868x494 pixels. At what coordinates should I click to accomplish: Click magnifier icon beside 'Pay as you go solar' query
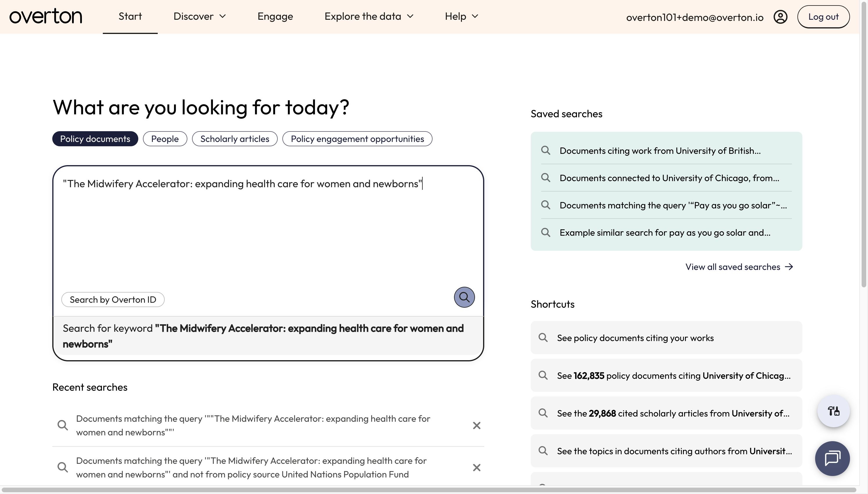(546, 205)
